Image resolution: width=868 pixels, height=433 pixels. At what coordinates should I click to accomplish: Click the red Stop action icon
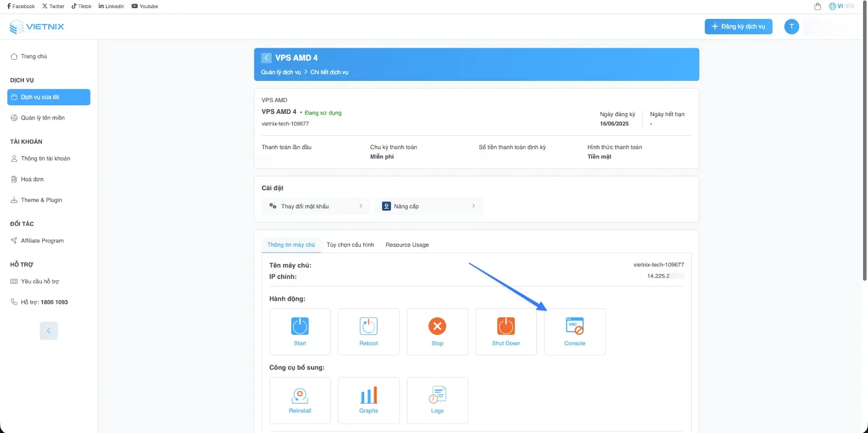coord(437,326)
